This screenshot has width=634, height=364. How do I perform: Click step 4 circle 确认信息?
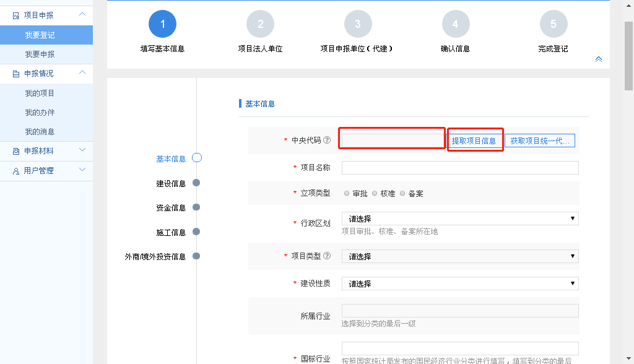pos(456,24)
